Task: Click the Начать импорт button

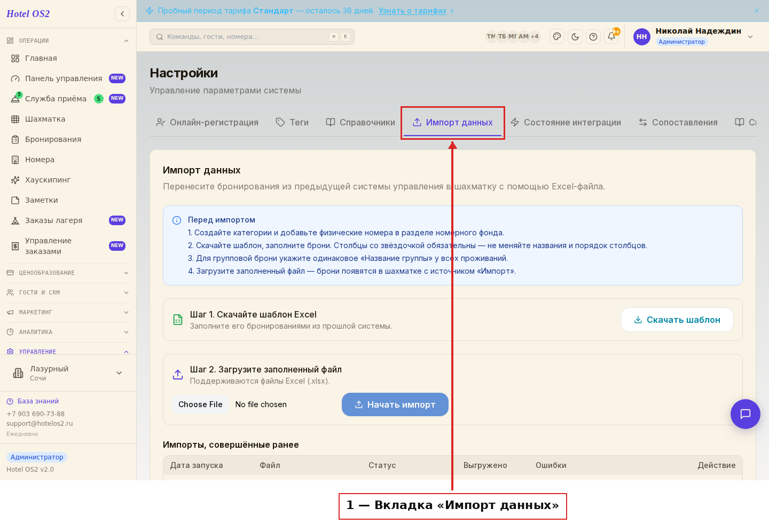Action: coord(395,404)
